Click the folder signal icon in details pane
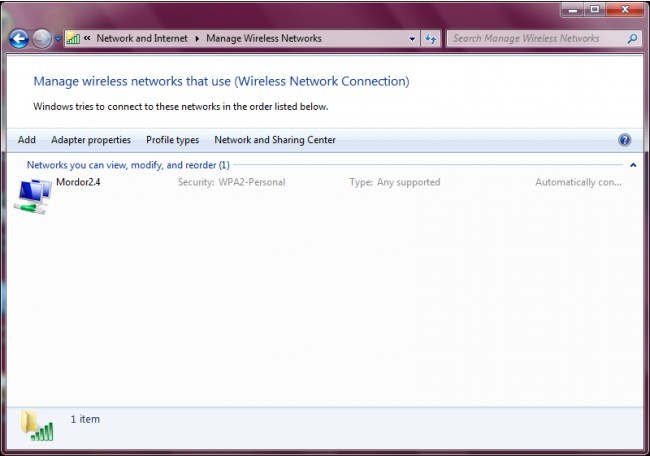This screenshot has height=456, width=650. 37,425
